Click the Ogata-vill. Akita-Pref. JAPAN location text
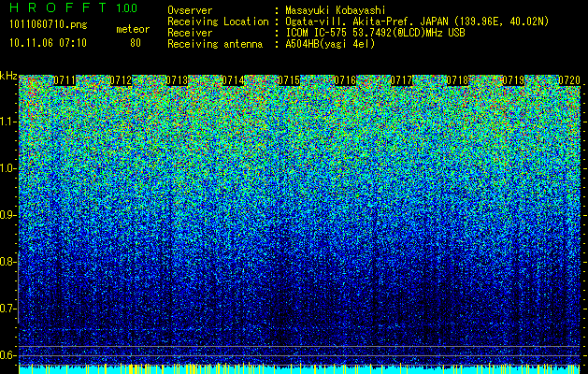 366,22
